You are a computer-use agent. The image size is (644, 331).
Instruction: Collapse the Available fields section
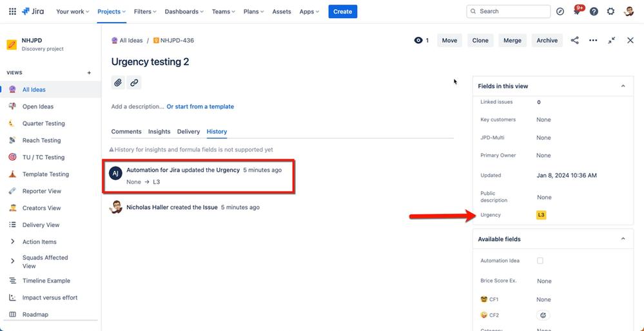coord(623,239)
